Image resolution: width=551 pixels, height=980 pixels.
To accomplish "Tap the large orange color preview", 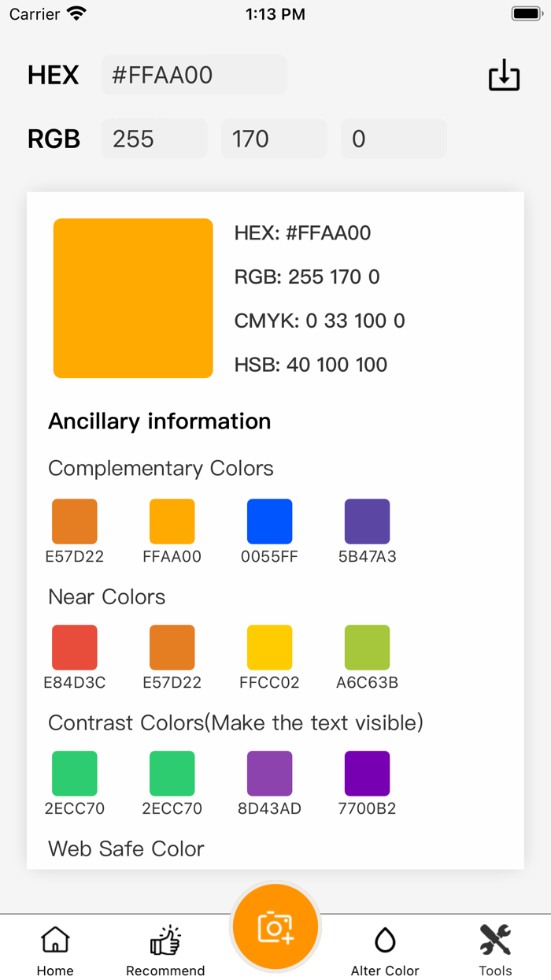I will [x=133, y=297].
